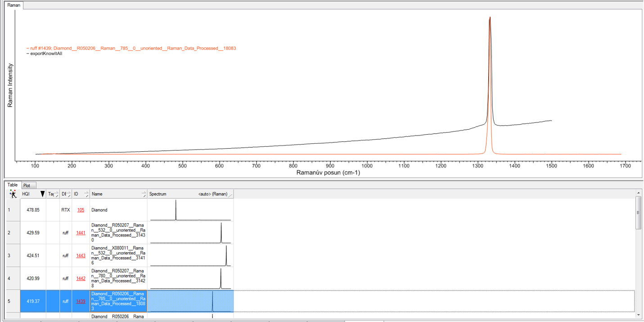Click the HQI value 478.85

(33, 210)
